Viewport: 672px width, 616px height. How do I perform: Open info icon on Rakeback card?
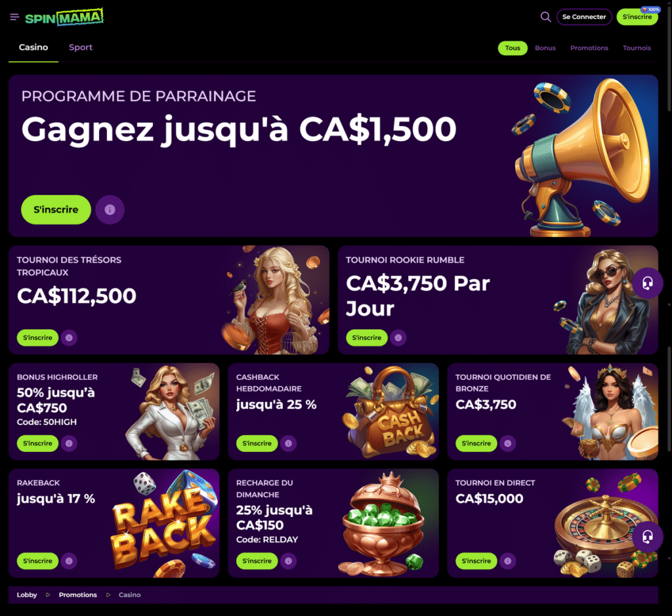point(69,561)
